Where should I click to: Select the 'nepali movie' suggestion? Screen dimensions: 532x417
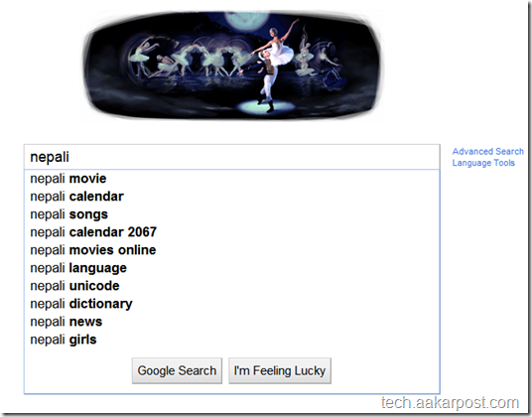tap(231, 179)
